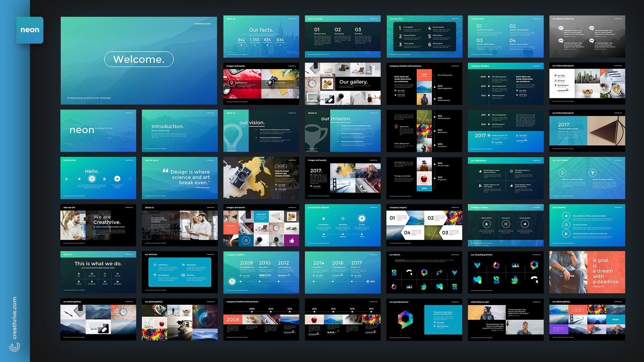Open the vertical creathrive.com sidebar link
This screenshot has height=362, width=644.
14,317
